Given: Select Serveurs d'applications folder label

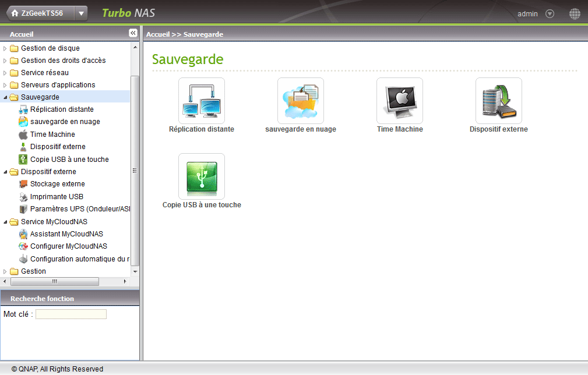Looking at the screenshot, I should (x=58, y=85).
